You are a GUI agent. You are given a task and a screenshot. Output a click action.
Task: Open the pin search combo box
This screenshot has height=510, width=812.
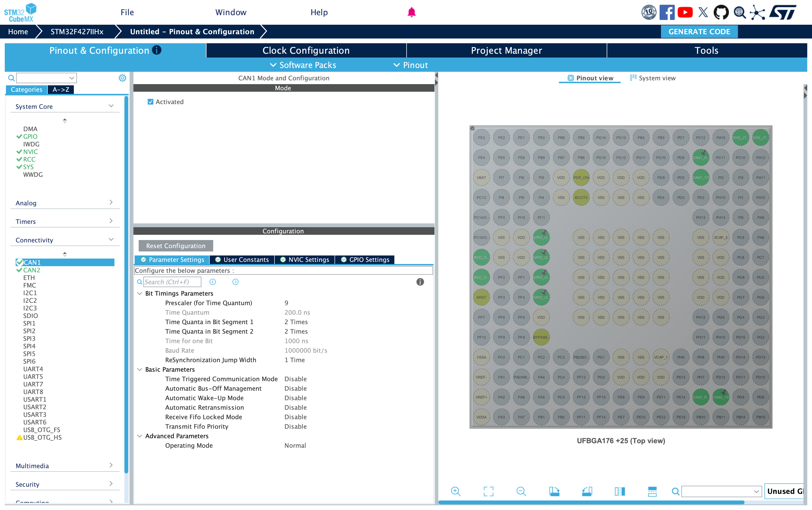tap(721, 491)
